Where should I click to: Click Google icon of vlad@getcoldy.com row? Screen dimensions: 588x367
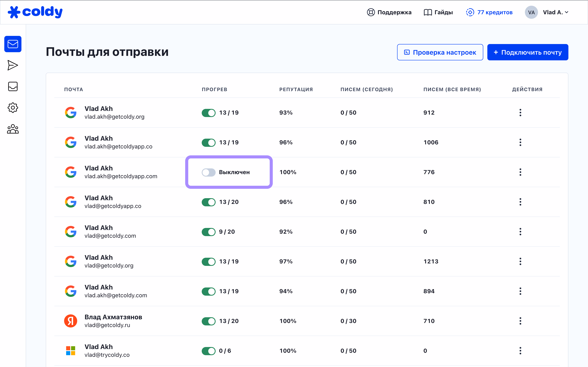[71, 232]
